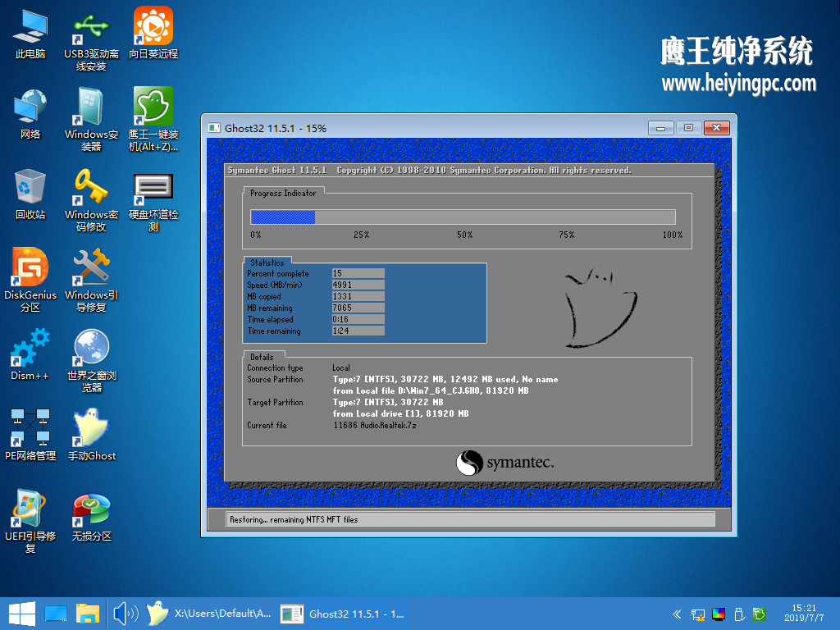Click the Symantec Ghost 11.5.1 copyright header
Screen dimensions: 840x630
coord(430,171)
